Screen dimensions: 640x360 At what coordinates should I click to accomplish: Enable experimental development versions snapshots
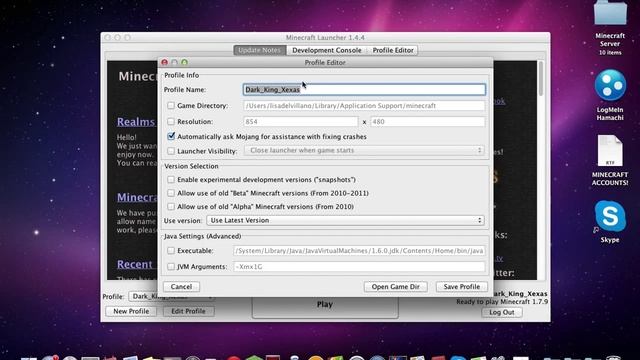[171, 180]
